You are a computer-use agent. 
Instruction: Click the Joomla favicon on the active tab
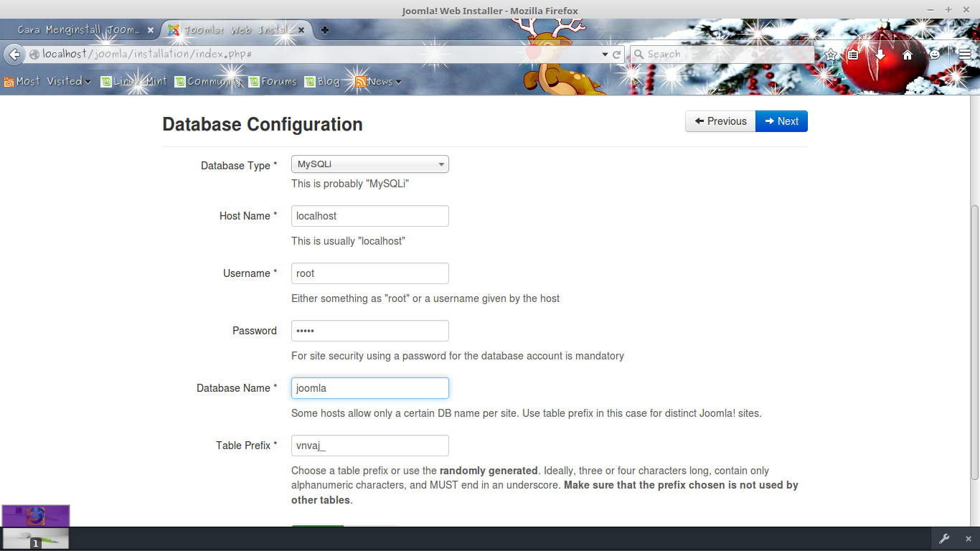(173, 30)
